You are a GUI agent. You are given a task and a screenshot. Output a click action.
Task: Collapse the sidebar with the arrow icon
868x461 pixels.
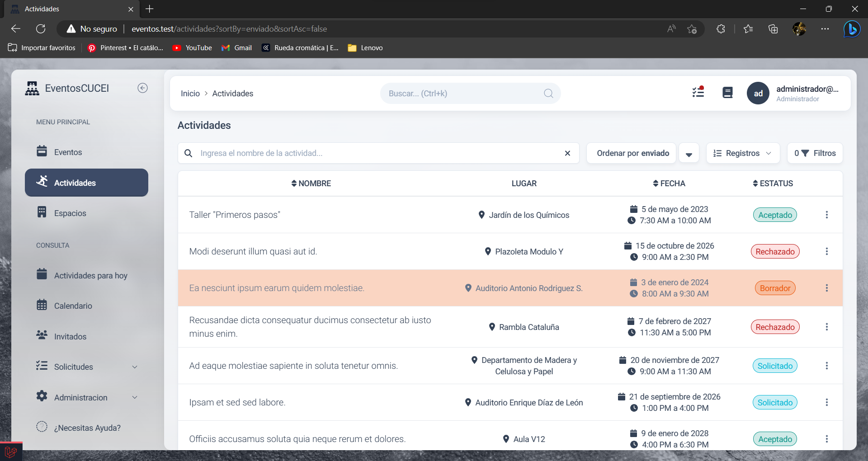coord(142,88)
